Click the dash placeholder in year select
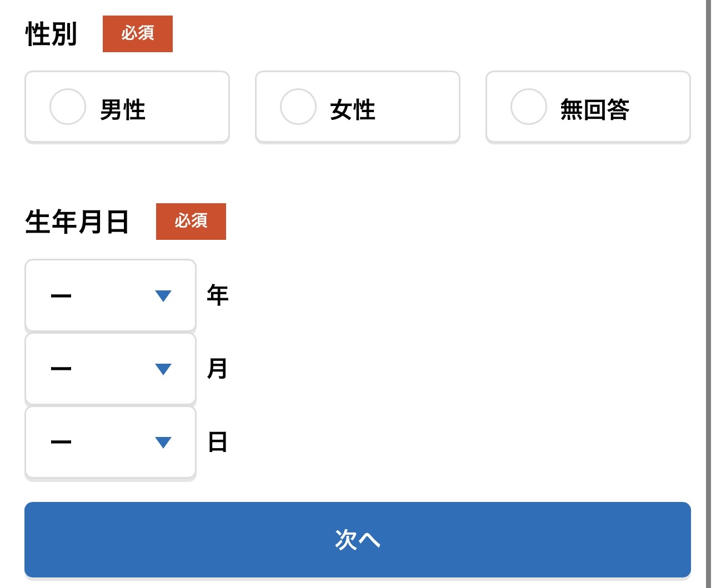This screenshot has width=716, height=588. (x=61, y=296)
